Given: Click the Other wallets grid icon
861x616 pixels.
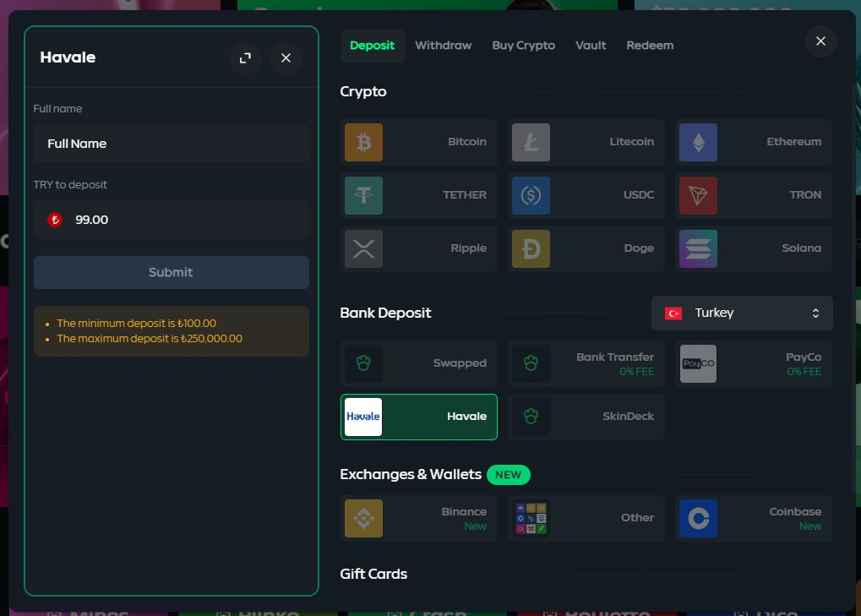Looking at the screenshot, I should (x=531, y=518).
